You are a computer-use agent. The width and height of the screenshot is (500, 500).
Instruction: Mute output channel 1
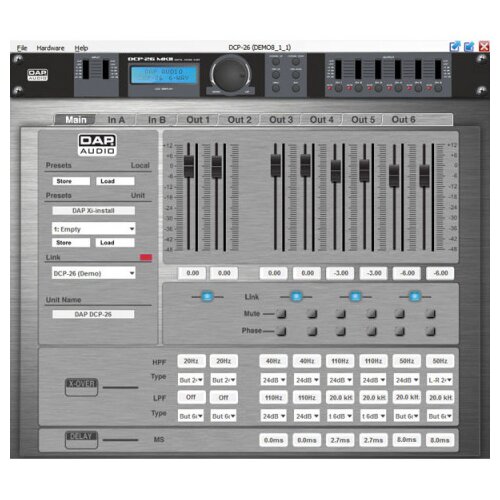(282, 314)
